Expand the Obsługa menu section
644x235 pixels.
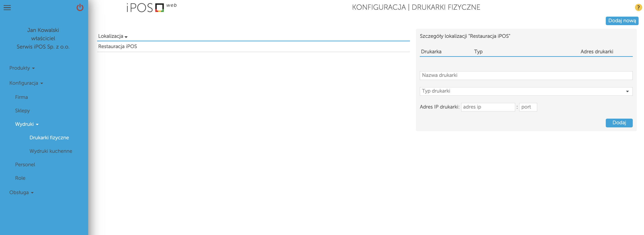pyautogui.click(x=21, y=193)
